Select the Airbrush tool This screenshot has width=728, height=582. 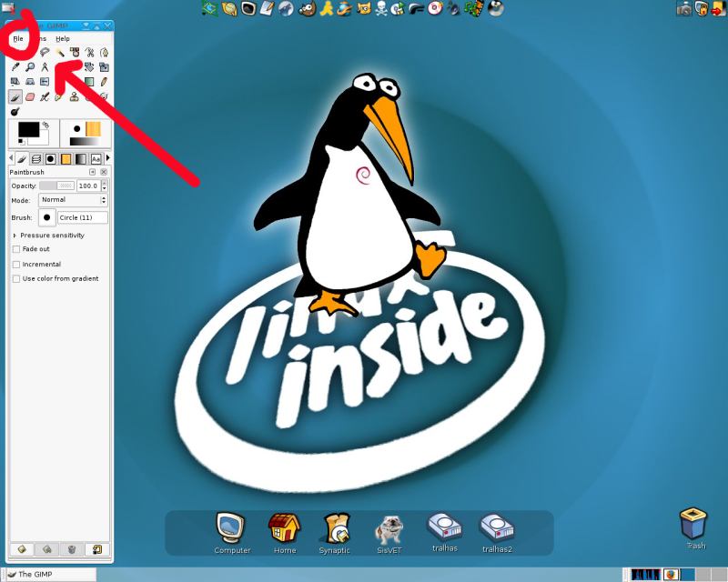pos(45,96)
